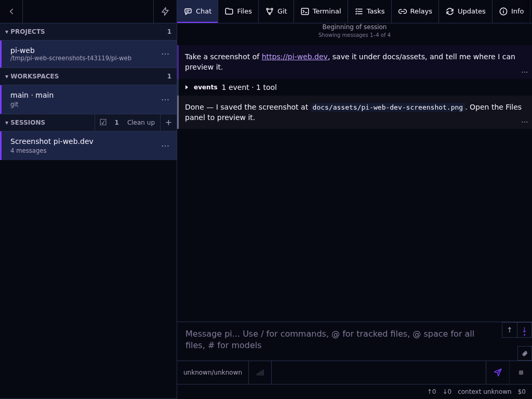Click the context unknown status text

click(485, 392)
